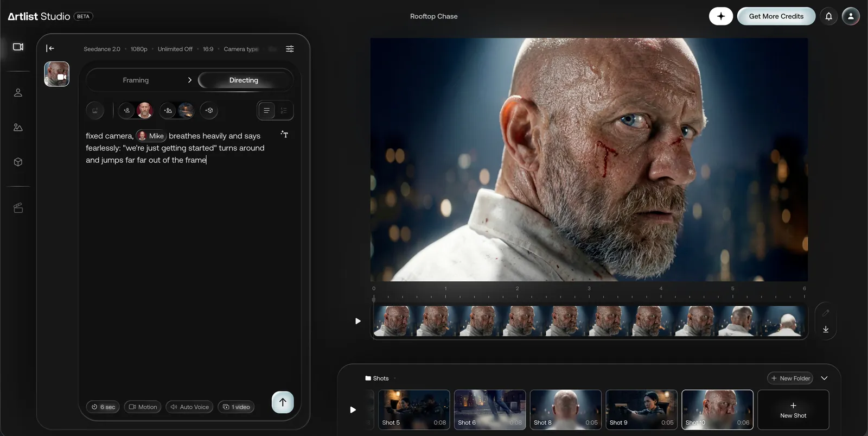Click the filmstrip scrubber track
The width and height of the screenshot is (868, 436).
pyautogui.click(x=589, y=321)
